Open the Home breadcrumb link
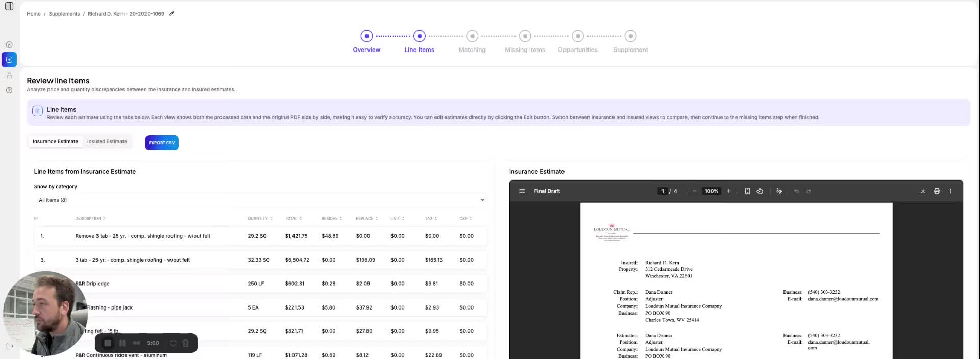Image resolution: width=980 pixels, height=359 pixels. (34, 14)
